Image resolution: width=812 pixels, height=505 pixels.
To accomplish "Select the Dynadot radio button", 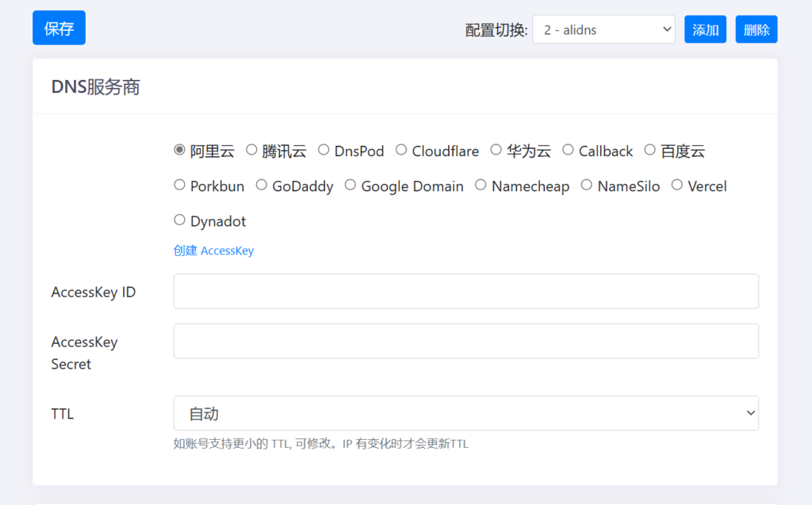I will pos(180,220).
